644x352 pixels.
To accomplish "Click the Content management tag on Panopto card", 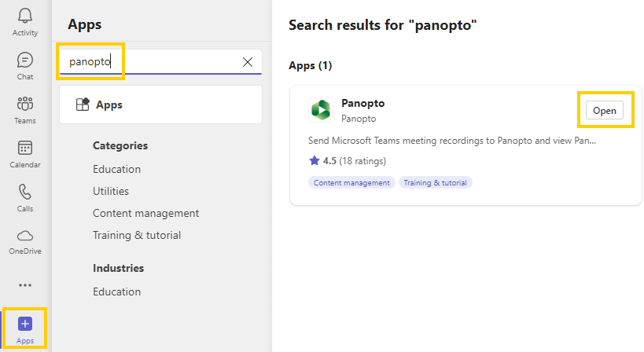I will 351,182.
